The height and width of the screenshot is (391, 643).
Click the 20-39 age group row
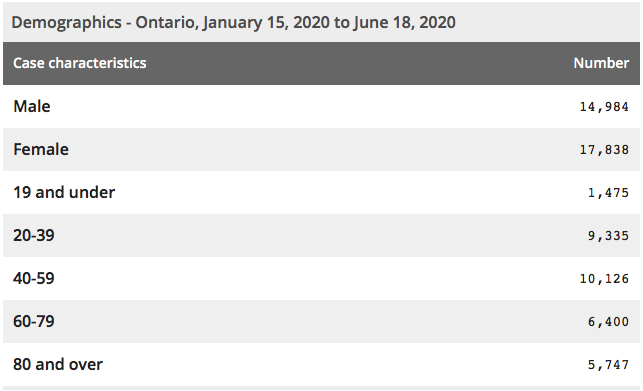click(x=321, y=236)
